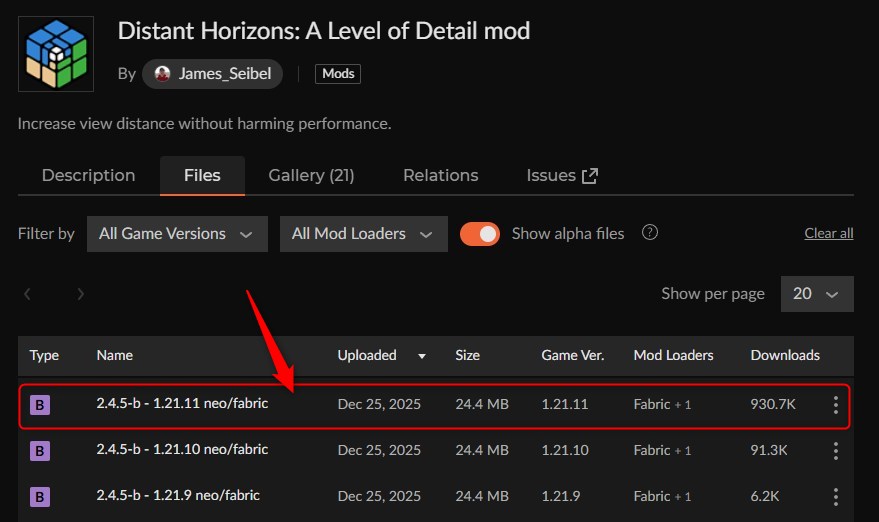Image resolution: width=879 pixels, height=522 pixels.
Task: Click beta badge on 1.21.11 file row
Action: tap(40, 405)
